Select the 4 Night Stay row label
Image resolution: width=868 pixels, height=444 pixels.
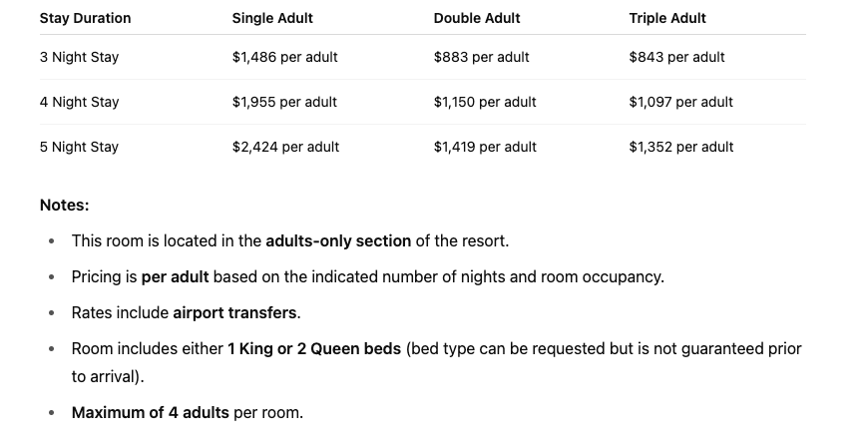pos(79,102)
